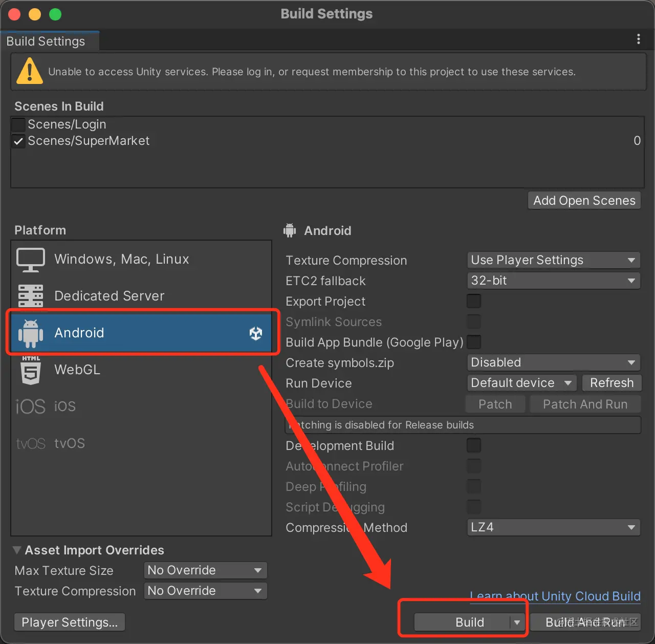The image size is (655, 644).
Task: Select the Dedicated Server platform
Action: click(141, 296)
